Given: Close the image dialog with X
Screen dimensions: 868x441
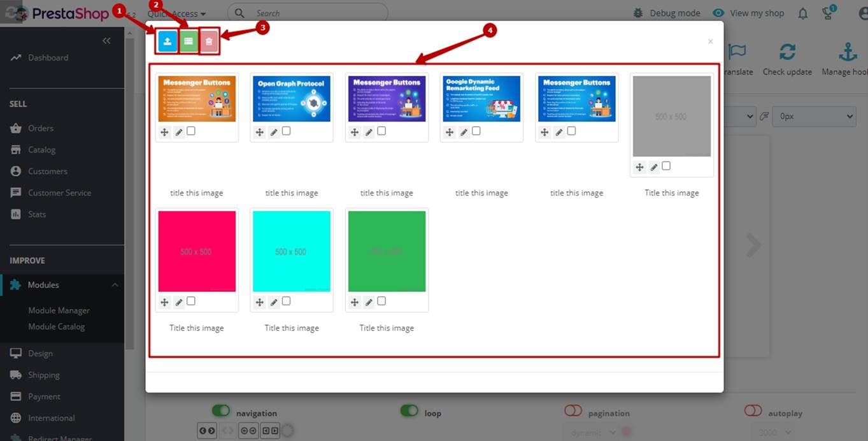Looking at the screenshot, I should click(x=710, y=41).
